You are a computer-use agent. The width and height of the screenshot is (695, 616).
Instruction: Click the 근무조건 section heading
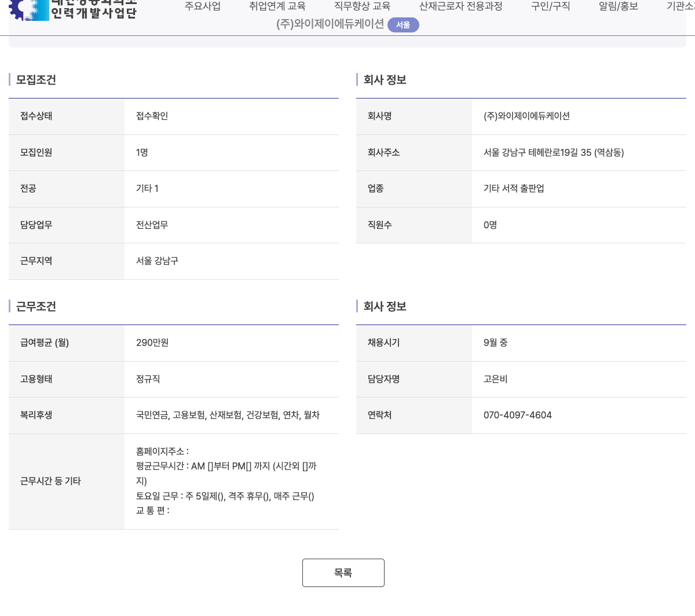point(36,307)
